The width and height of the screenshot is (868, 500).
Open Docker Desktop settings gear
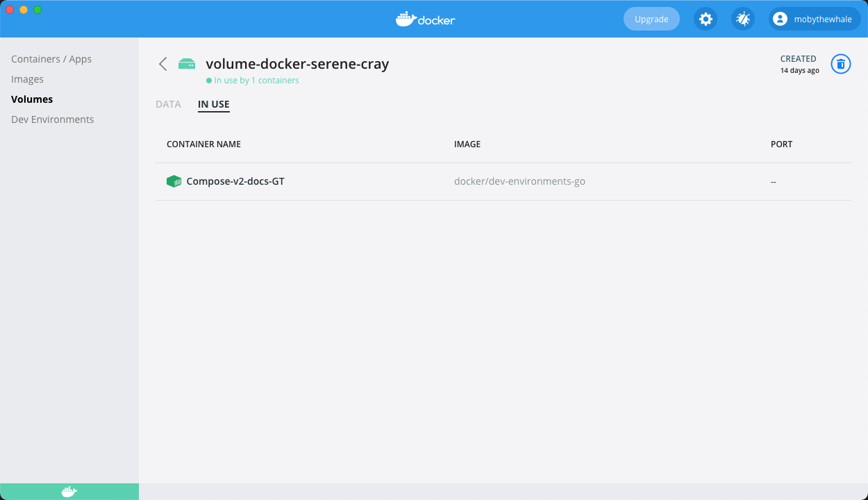706,19
